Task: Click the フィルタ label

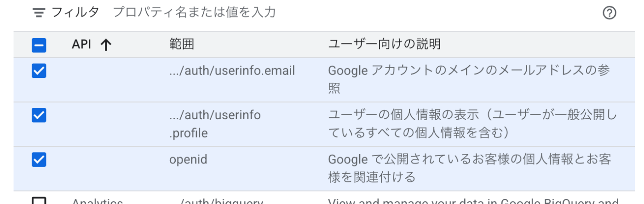Action: [75, 12]
